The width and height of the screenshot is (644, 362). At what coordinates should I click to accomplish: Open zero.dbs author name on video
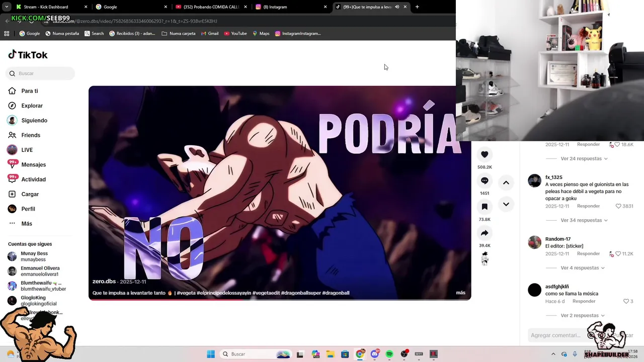[x=104, y=282]
